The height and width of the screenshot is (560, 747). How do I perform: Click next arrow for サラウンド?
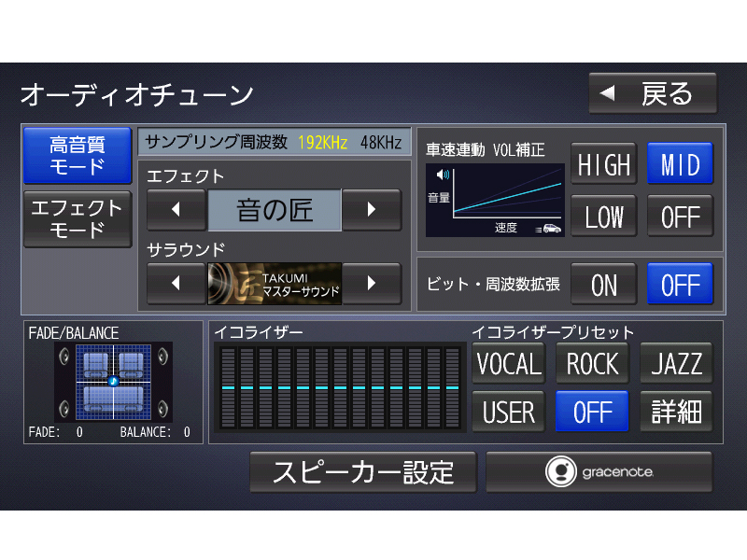click(372, 284)
